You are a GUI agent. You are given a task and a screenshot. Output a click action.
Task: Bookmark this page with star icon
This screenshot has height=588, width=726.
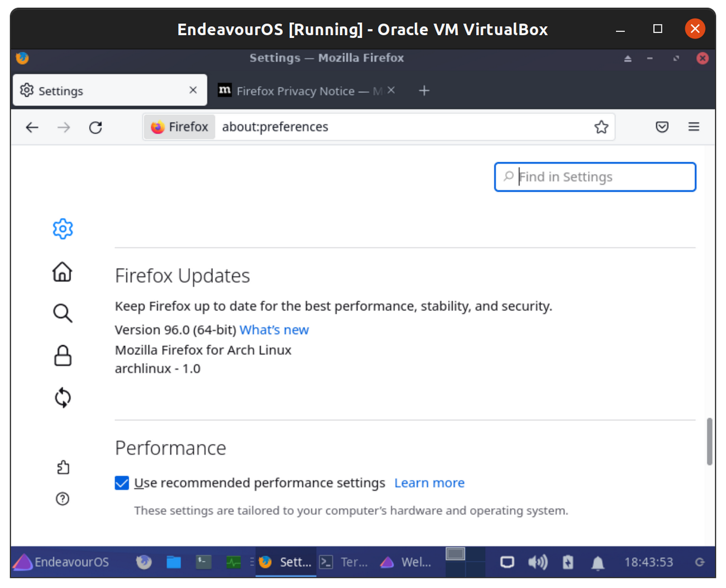tap(601, 127)
